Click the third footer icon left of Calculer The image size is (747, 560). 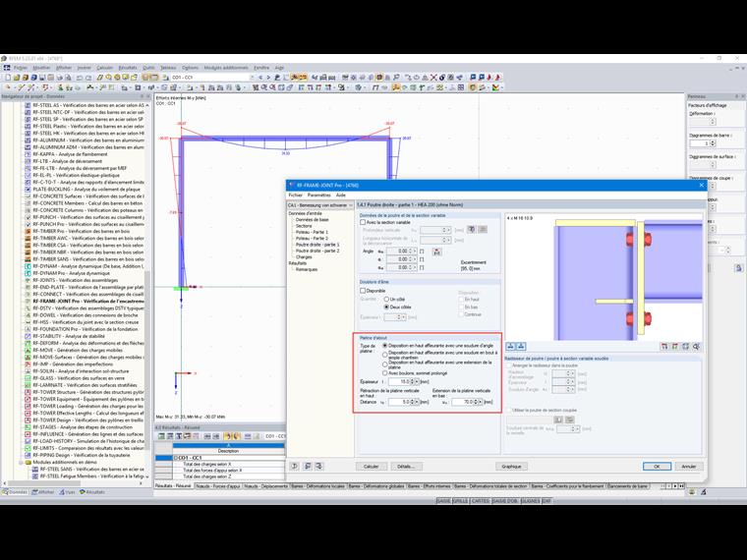(319, 467)
